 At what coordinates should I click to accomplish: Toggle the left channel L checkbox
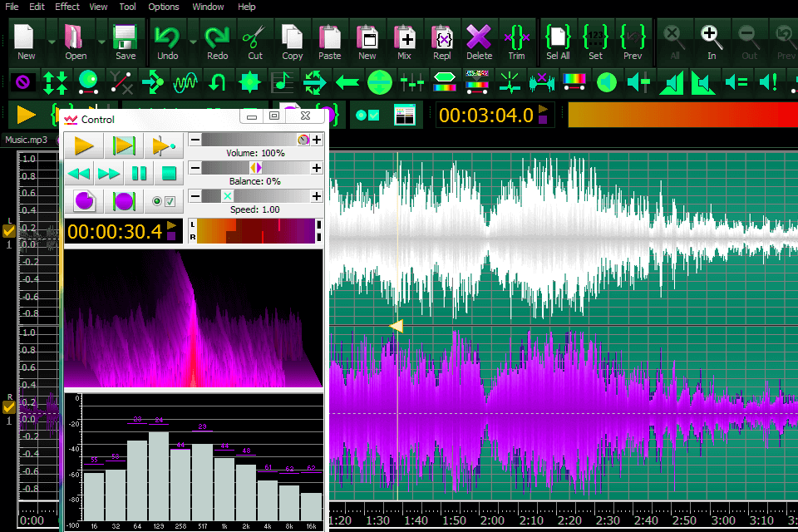pyautogui.click(x=9, y=231)
